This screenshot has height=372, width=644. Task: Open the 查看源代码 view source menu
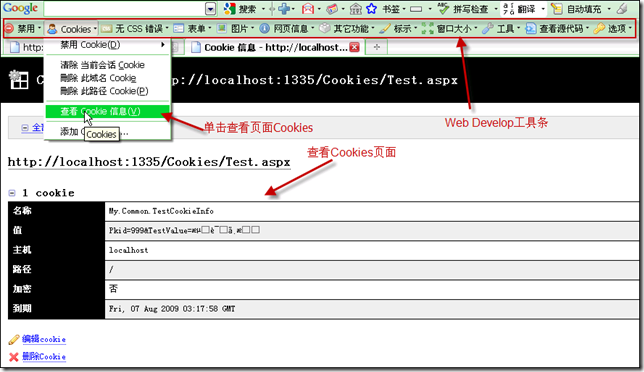point(557,29)
